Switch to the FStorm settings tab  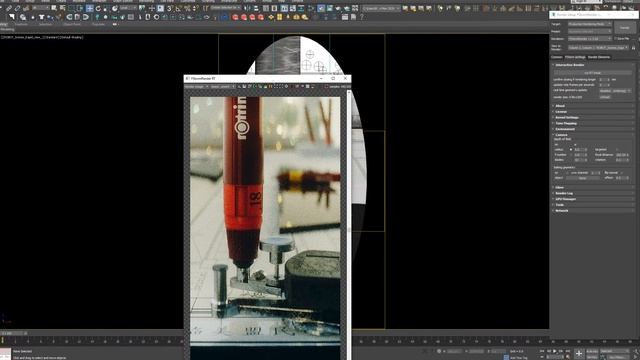pos(575,57)
